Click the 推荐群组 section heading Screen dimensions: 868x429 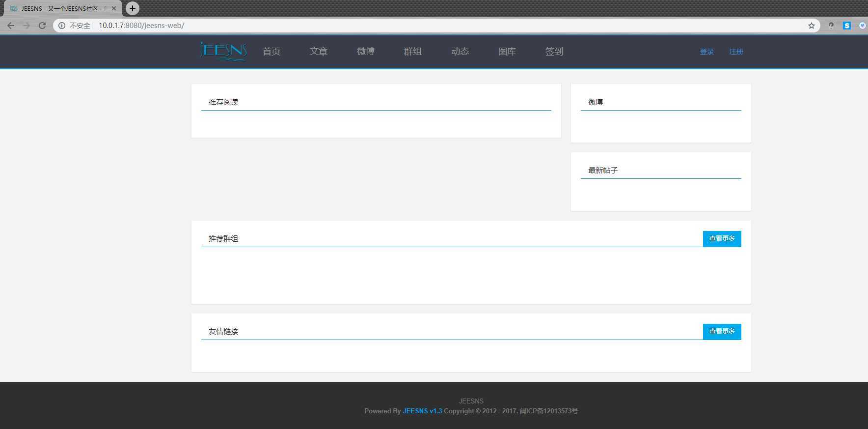223,238
